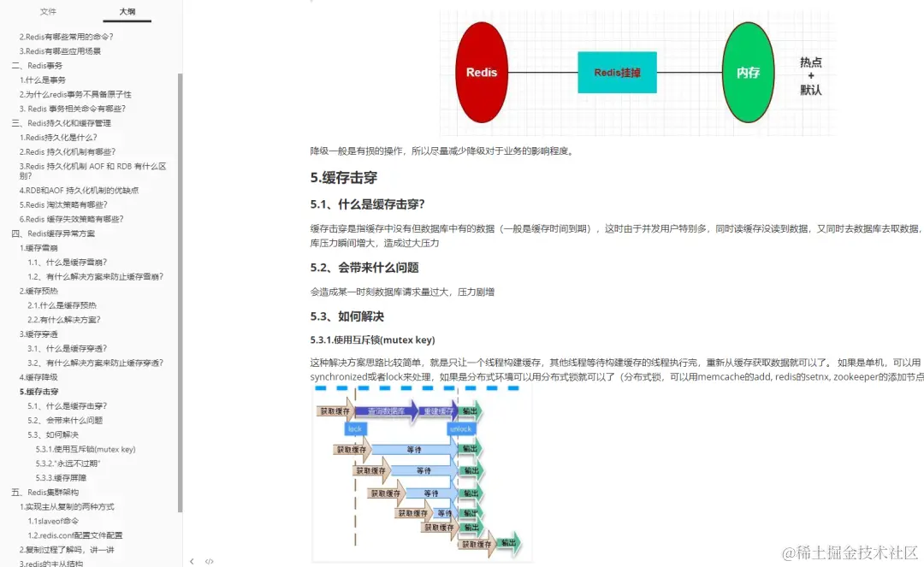Select outline entry 3.1、什么是缓存穿透?
Screen dimensions: 924x567
68,349
